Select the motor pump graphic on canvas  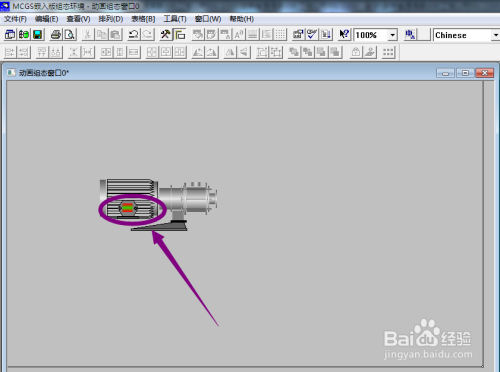[x=158, y=205]
